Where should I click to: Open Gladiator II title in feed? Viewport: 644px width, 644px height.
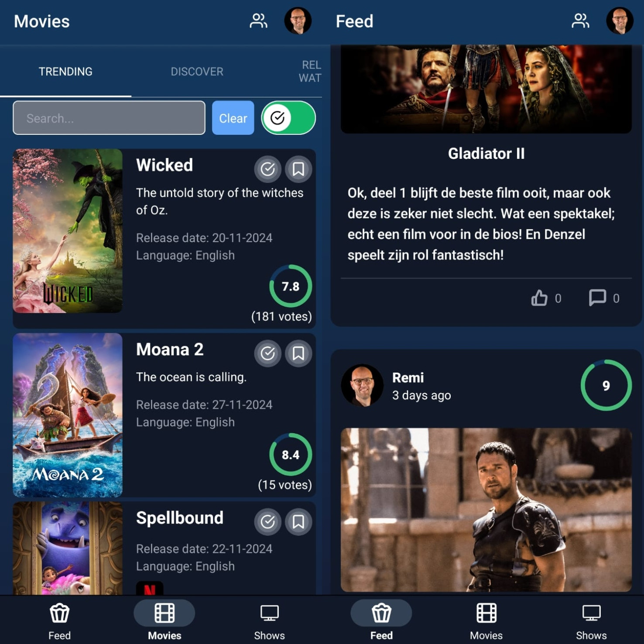(x=486, y=154)
